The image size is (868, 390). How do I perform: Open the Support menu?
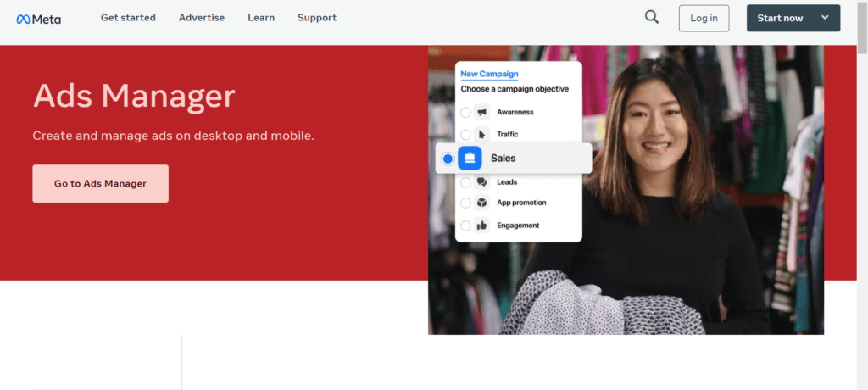pos(316,18)
